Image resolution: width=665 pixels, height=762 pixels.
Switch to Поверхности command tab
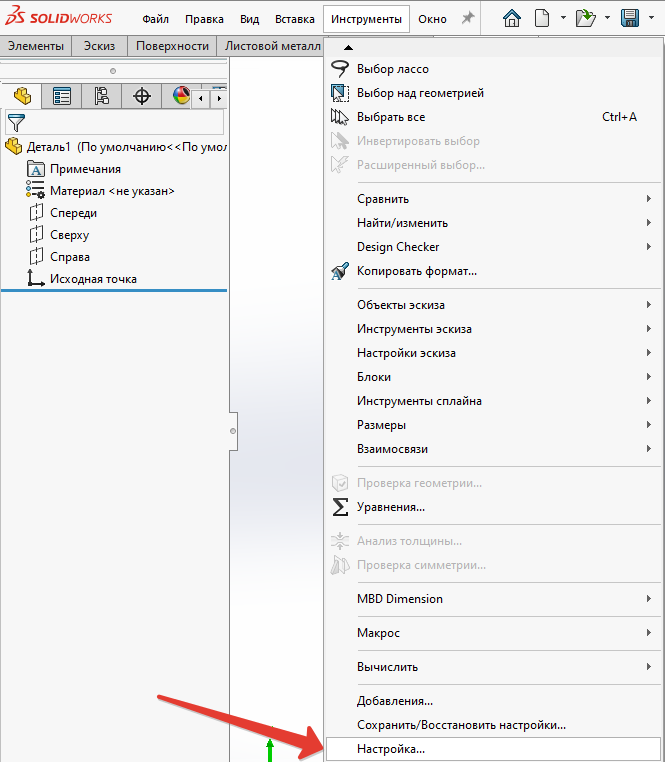click(x=172, y=46)
